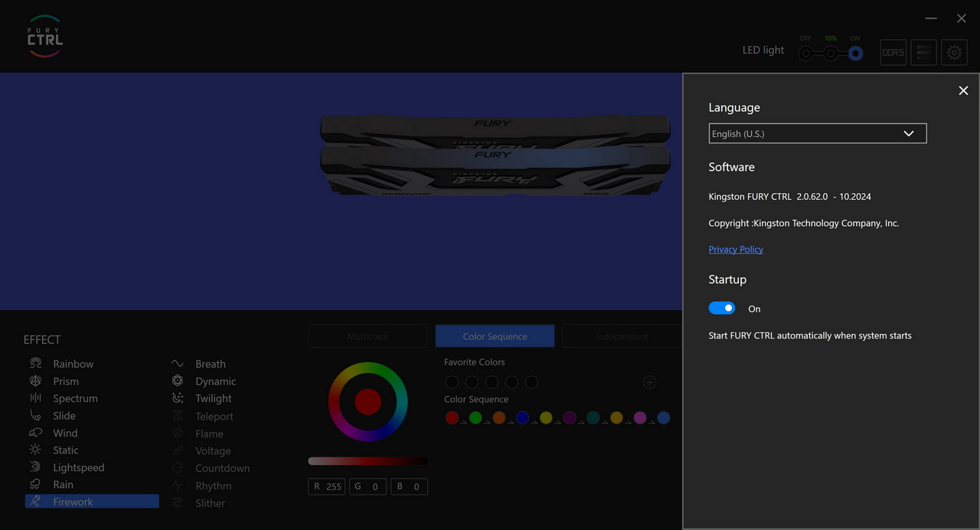This screenshot has height=530, width=980.
Task: Click the red brightness slider bar
Action: click(368, 461)
